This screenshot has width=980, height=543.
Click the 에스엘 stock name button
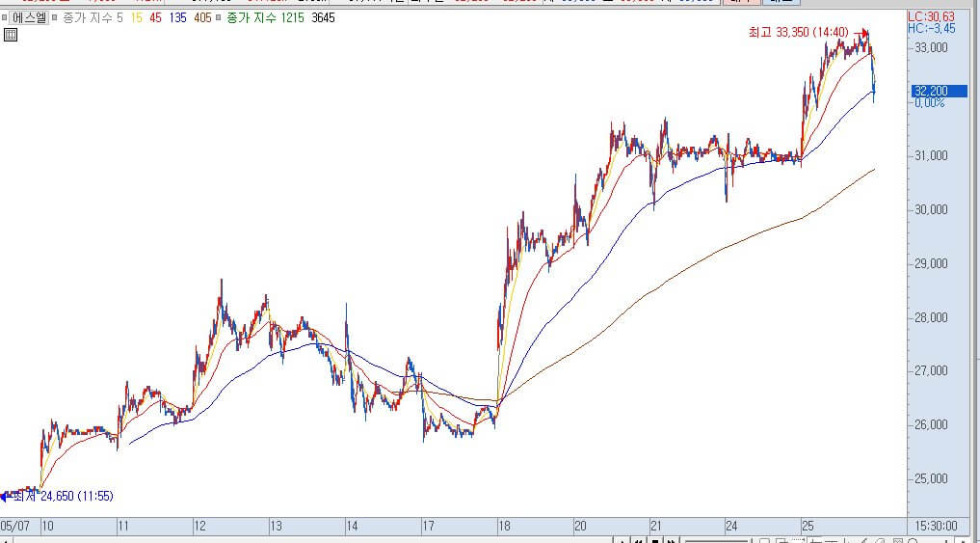click(x=29, y=18)
